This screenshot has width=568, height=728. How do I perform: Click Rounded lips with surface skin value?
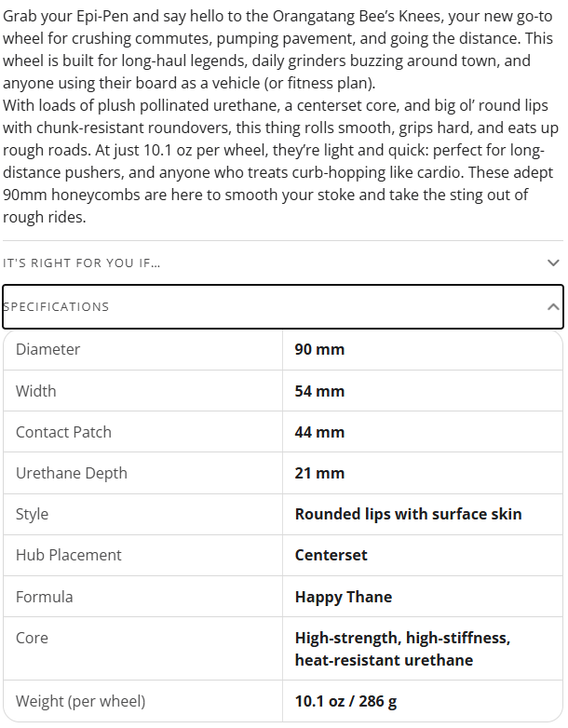coord(408,514)
